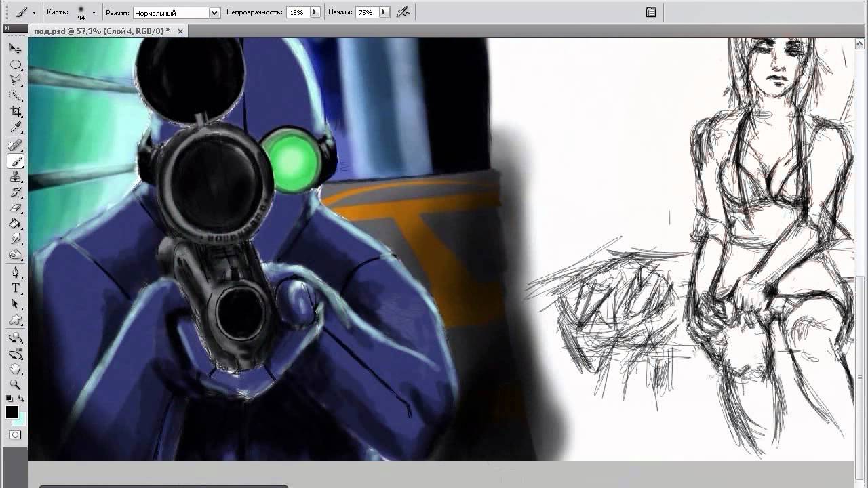Select the Crop tool
Screen dimensions: 868x488
click(x=16, y=111)
